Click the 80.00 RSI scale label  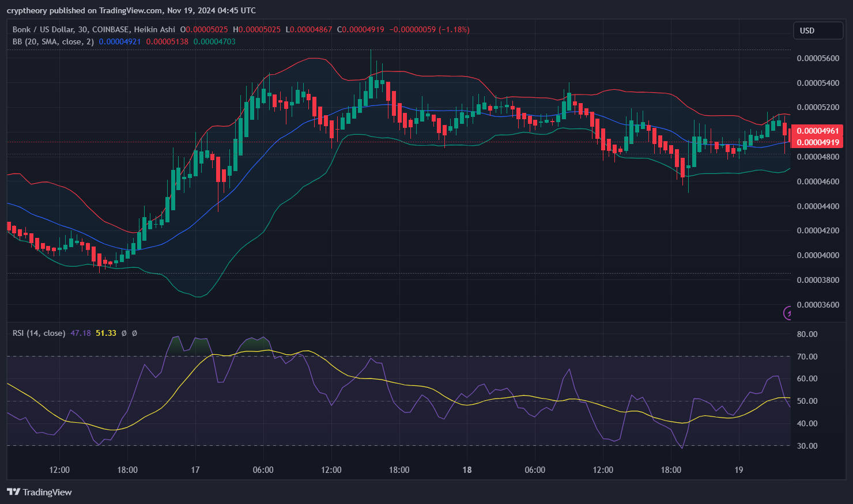click(x=807, y=334)
